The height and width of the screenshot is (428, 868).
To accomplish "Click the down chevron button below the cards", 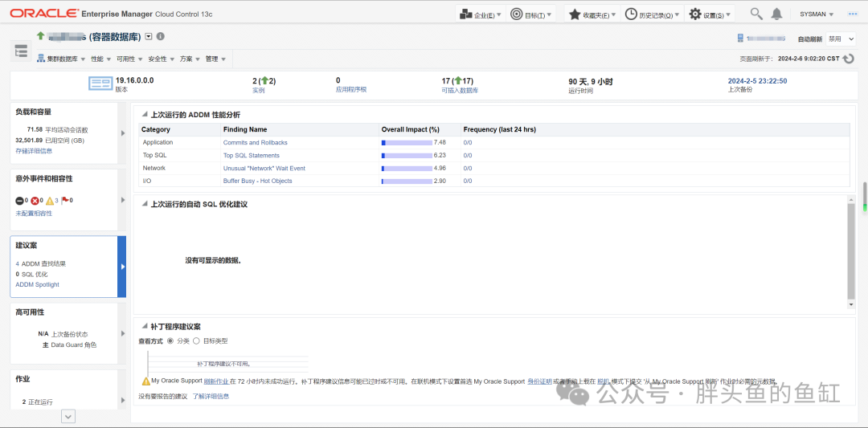I will click(x=68, y=417).
